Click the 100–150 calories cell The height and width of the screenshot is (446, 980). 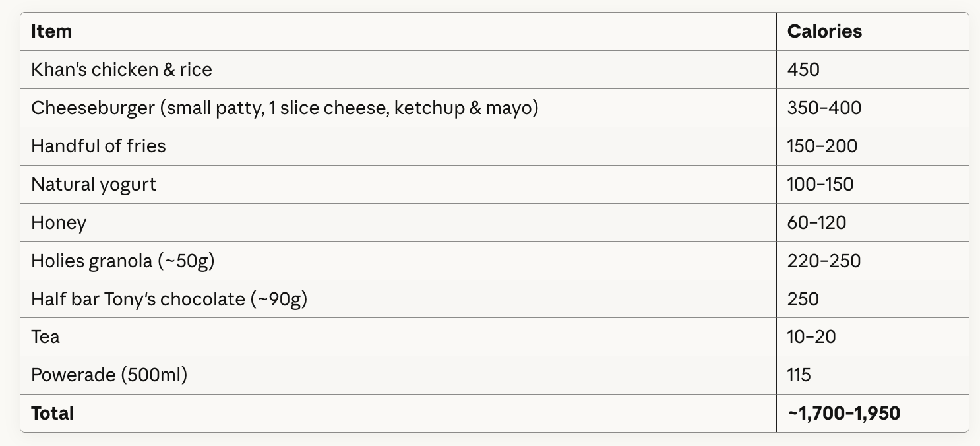click(x=820, y=184)
